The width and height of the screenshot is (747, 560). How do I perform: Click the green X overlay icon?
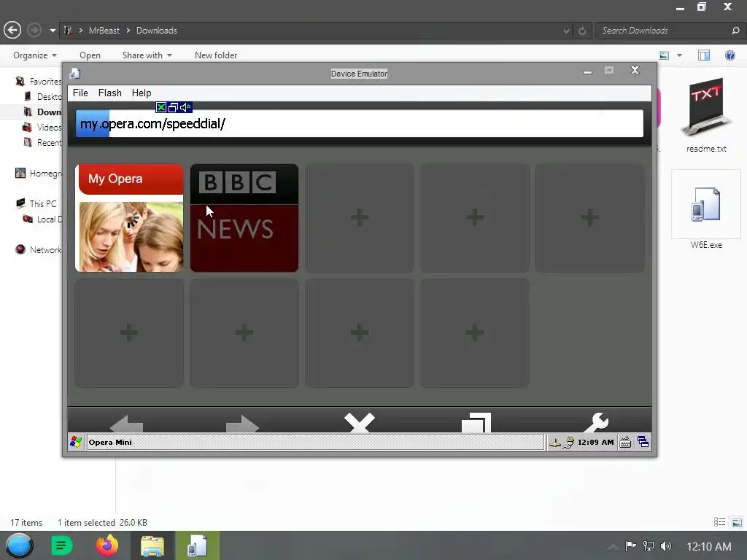[161, 107]
